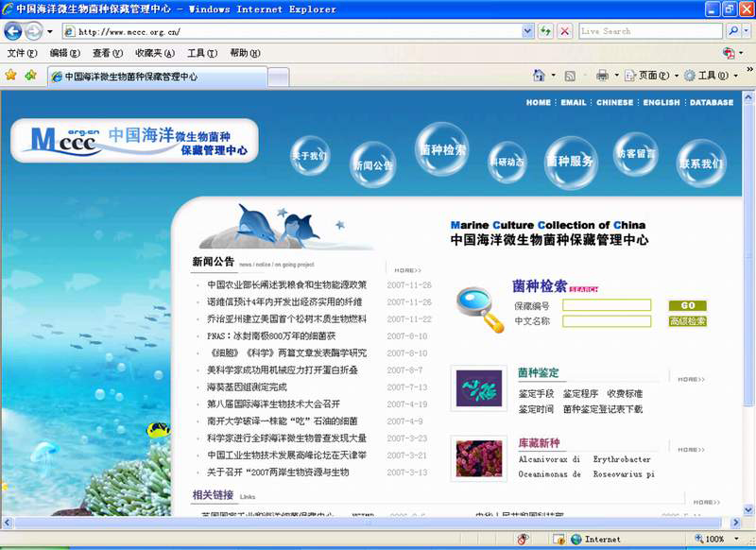Image resolution: width=756 pixels, height=550 pixels.
Task: Open the 查看(V) menu
Action: [x=108, y=53]
